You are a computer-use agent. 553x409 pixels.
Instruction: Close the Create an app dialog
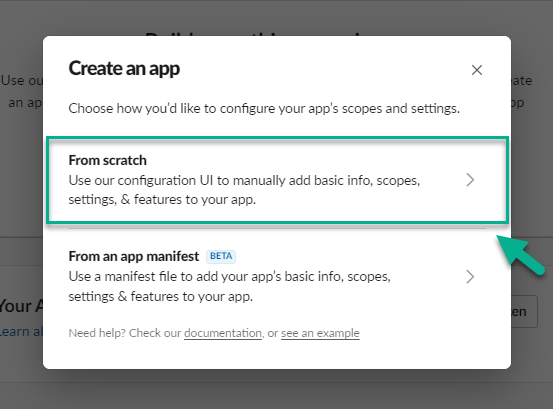click(x=477, y=70)
